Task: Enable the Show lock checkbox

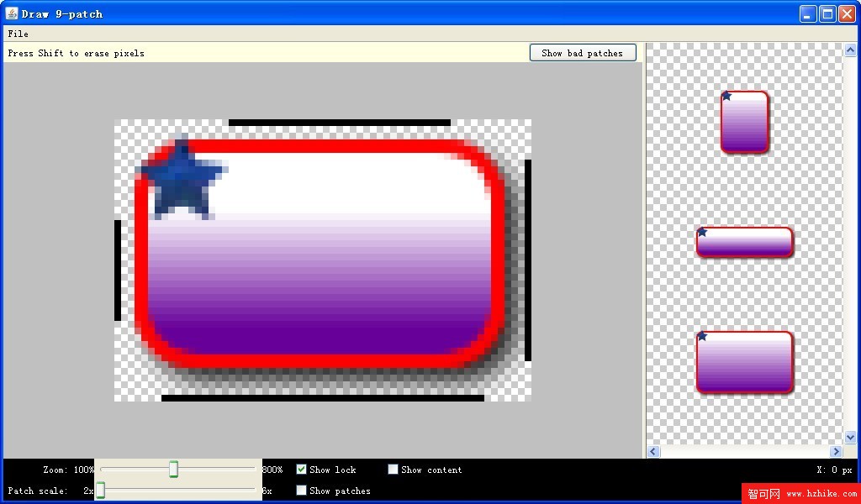Action: tap(301, 470)
